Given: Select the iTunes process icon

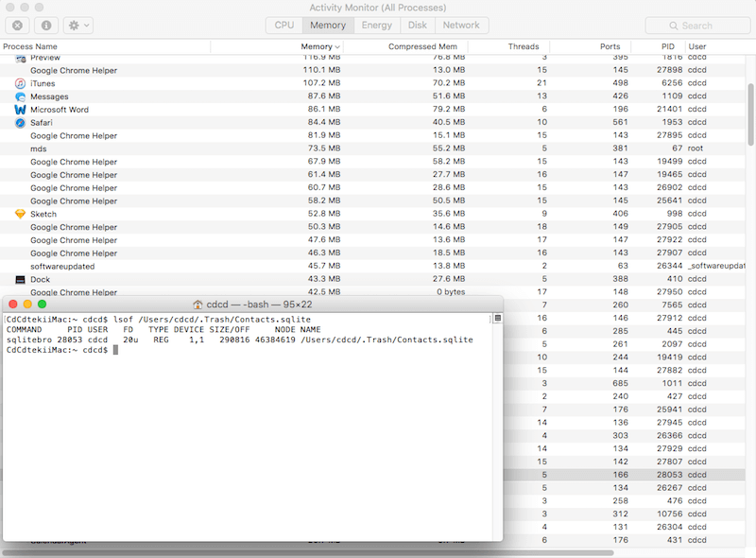Looking at the screenshot, I should pos(20,83).
